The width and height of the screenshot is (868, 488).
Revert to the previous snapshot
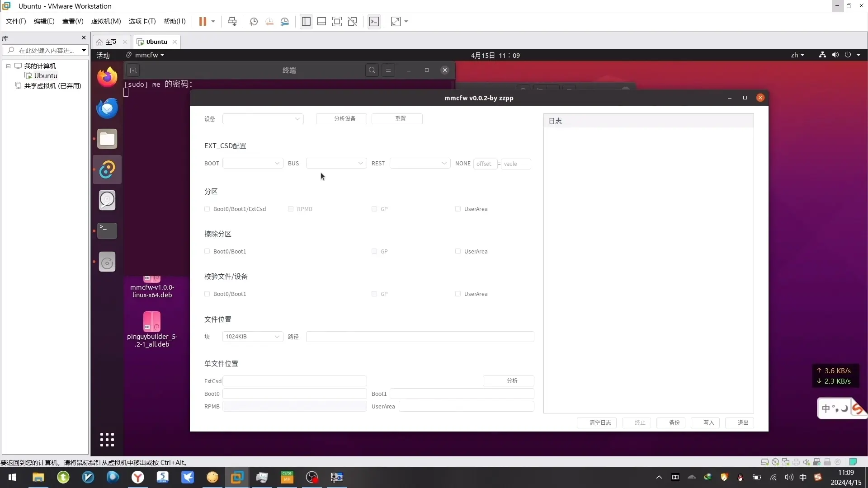[x=269, y=21]
